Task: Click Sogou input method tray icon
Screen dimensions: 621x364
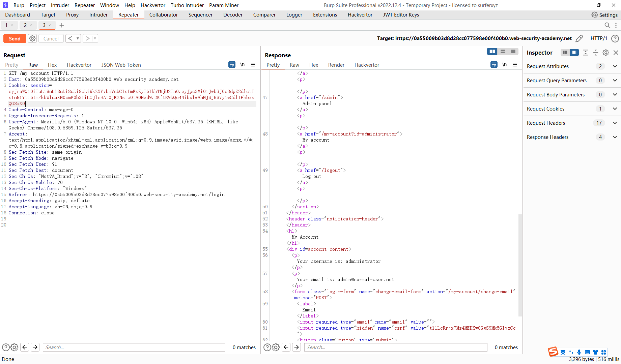Action: (553, 352)
